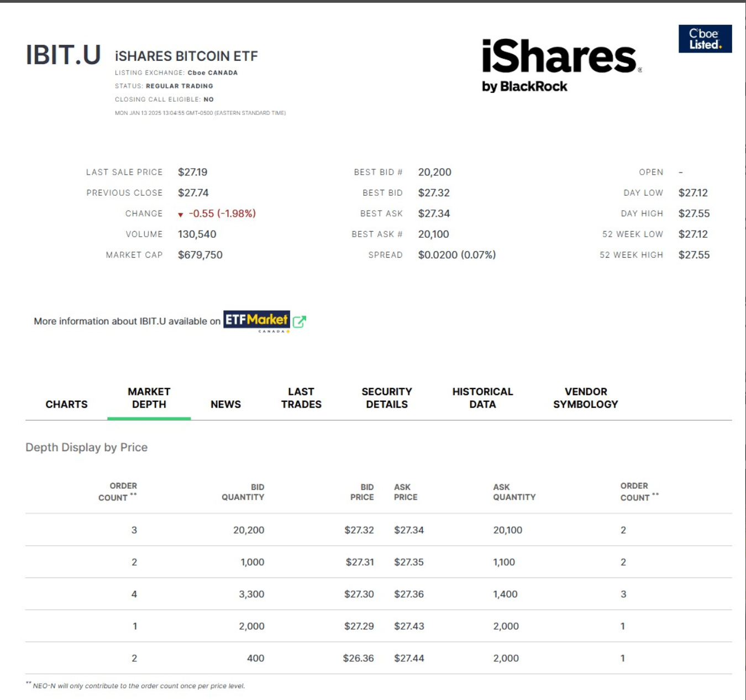Click bid price $27.29 in the depth table

pyautogui.click(x=359, y=626)
